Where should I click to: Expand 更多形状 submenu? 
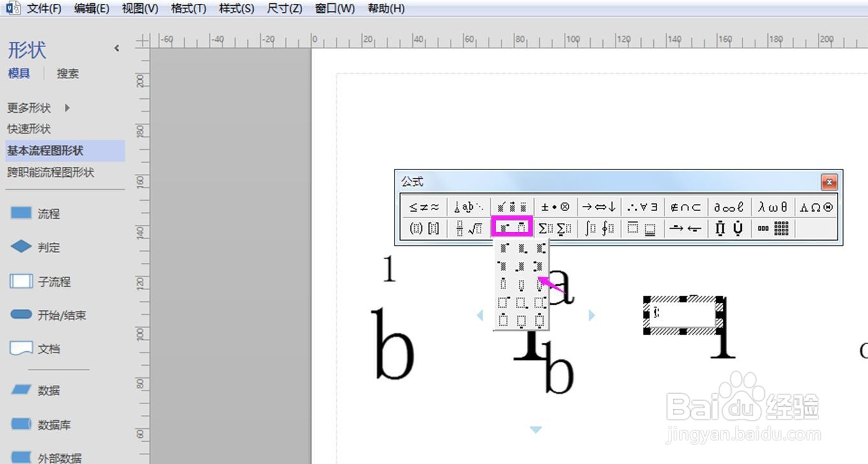(x=39, y=108)
